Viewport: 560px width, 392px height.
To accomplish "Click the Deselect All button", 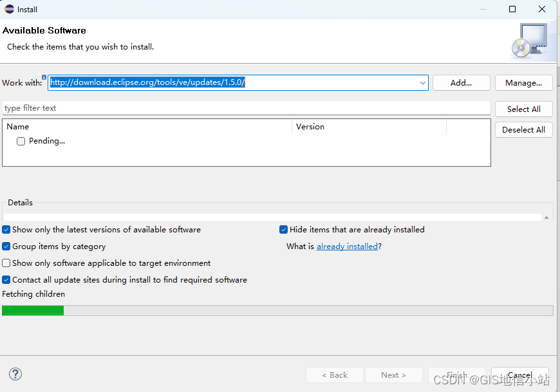I will (523, 130).
